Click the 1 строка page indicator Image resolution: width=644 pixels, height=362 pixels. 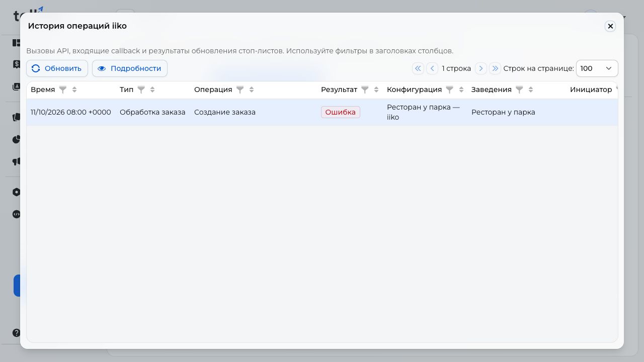pos(456,68)
